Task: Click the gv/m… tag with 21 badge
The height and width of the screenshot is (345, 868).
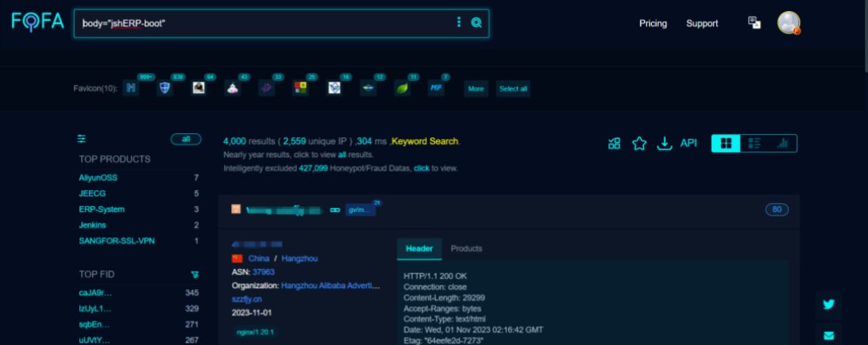Action: (361, 210)
